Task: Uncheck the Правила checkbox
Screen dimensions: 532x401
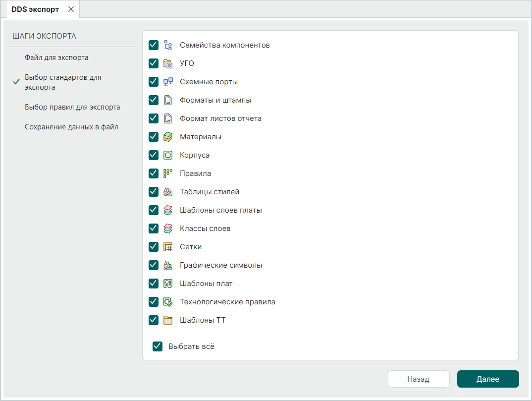Action: pyautogui.click(x=154, y=173)
